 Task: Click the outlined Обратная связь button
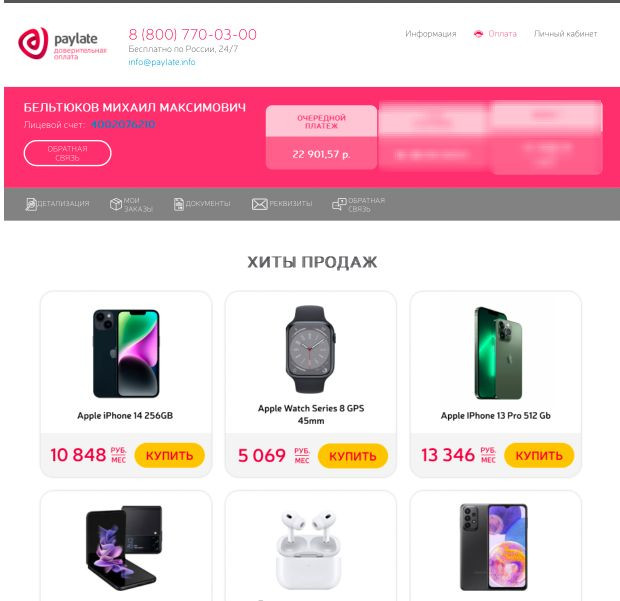pyautogui.click(x=68, y=153)
